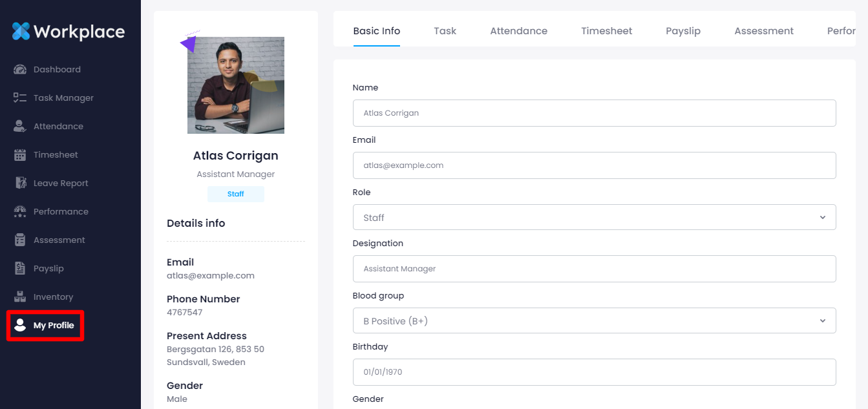Open the Blood group dropdown

[x=594, y=321]
